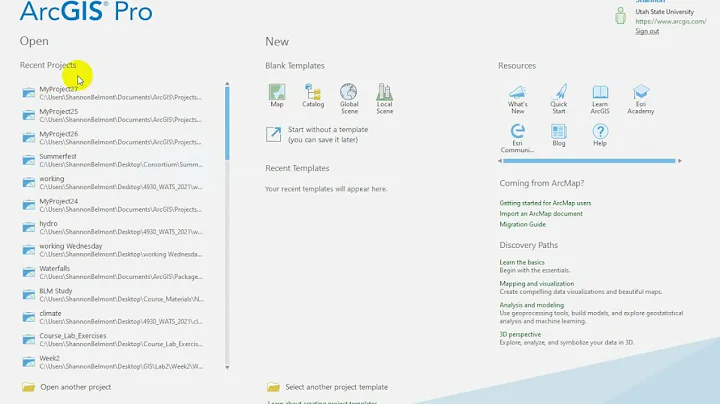The height and width of the screenshot is (404, 720).
Task: Click the Sign out link
Action: pyautogui.click(x=647, y=31)
